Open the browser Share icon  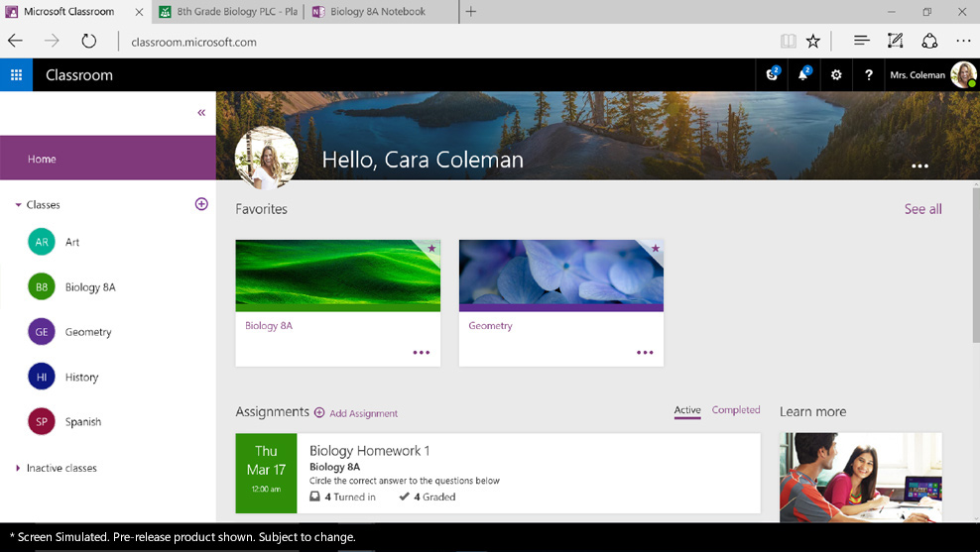tap(929, 42)
